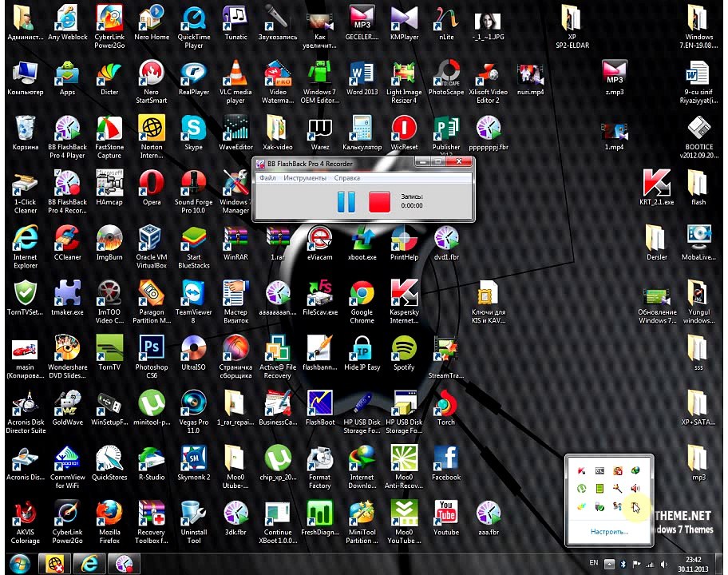This screenshot has width=728, height=575.
Task: Toggle the hidden tray icons arrow
Action: coord(609,564)
